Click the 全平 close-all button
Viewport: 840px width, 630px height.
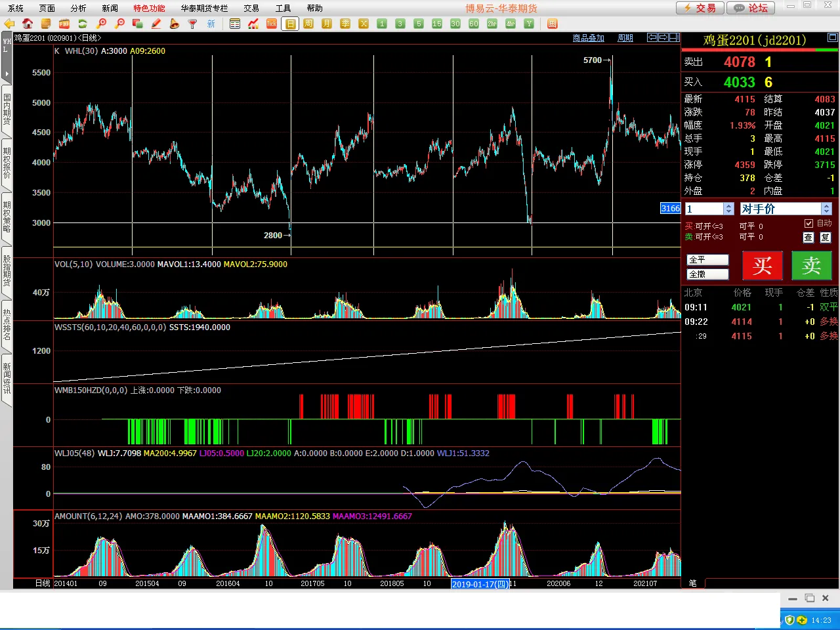(707, 260)
